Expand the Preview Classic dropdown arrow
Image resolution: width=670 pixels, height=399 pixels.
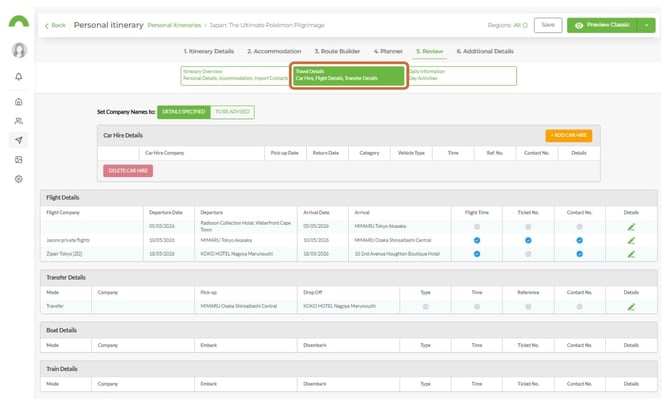point(646,25)
